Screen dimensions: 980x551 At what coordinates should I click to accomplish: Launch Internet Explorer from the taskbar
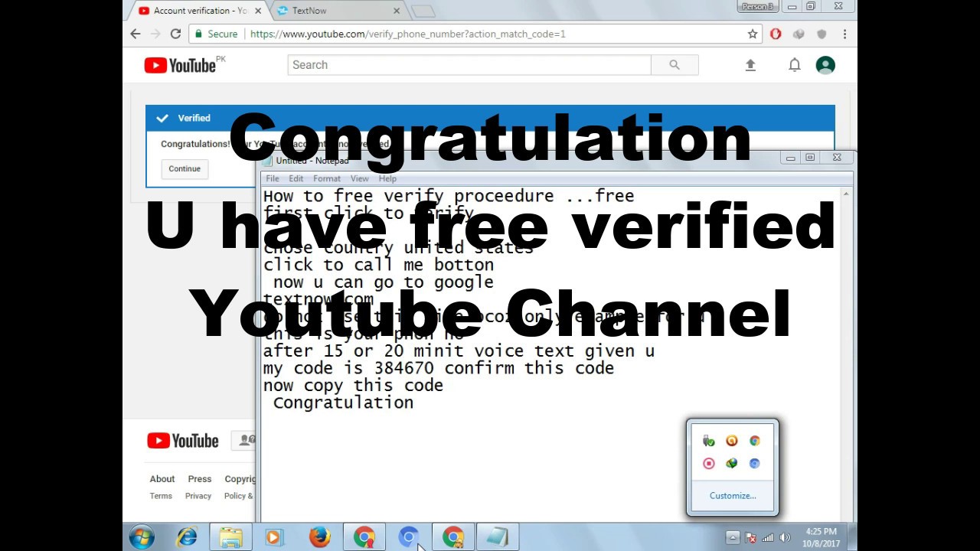187,537
